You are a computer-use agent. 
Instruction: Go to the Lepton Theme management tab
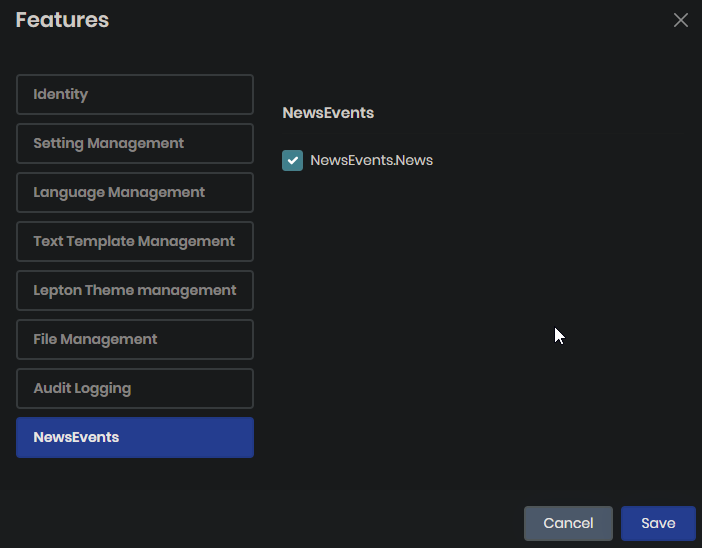pos(135,291)
